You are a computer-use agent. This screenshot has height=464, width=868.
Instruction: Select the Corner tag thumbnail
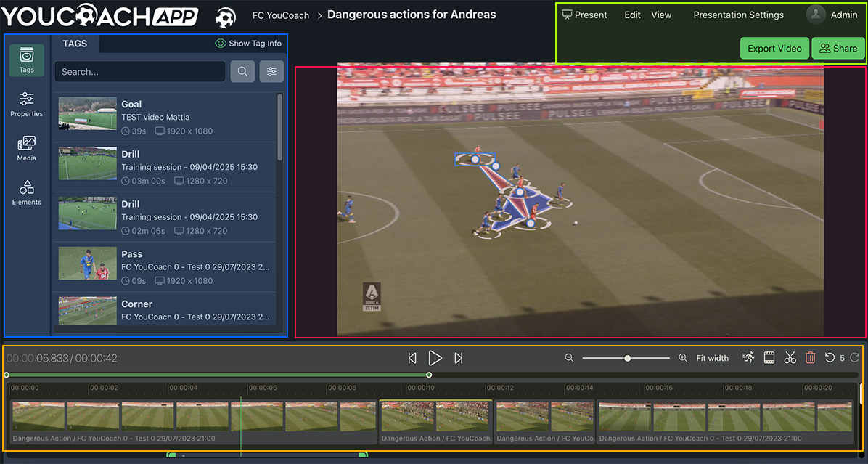[x=88, y=311]
